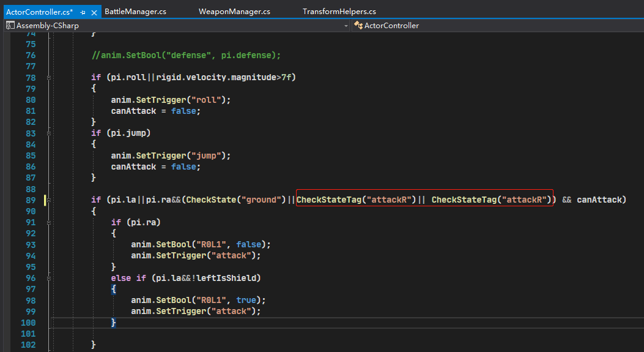
Task: Click line number 88 in the gutter
Action: (31, 189)
